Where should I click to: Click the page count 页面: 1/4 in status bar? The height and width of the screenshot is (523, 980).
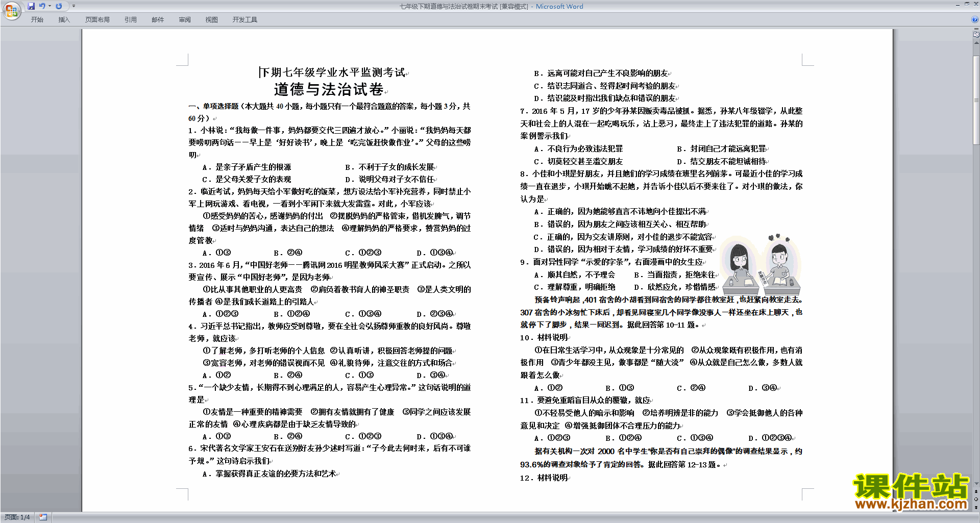tap(17, 517)
